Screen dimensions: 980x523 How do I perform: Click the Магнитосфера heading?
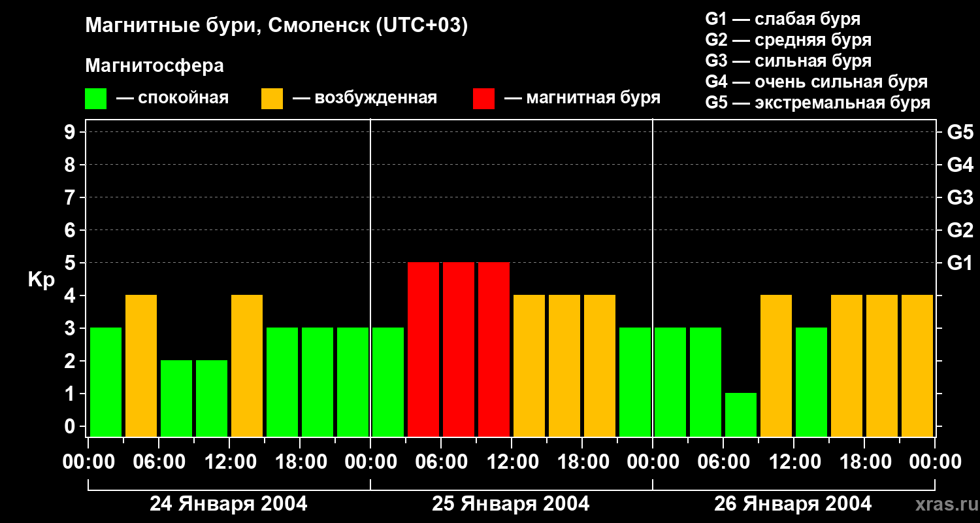coord(154,66)
